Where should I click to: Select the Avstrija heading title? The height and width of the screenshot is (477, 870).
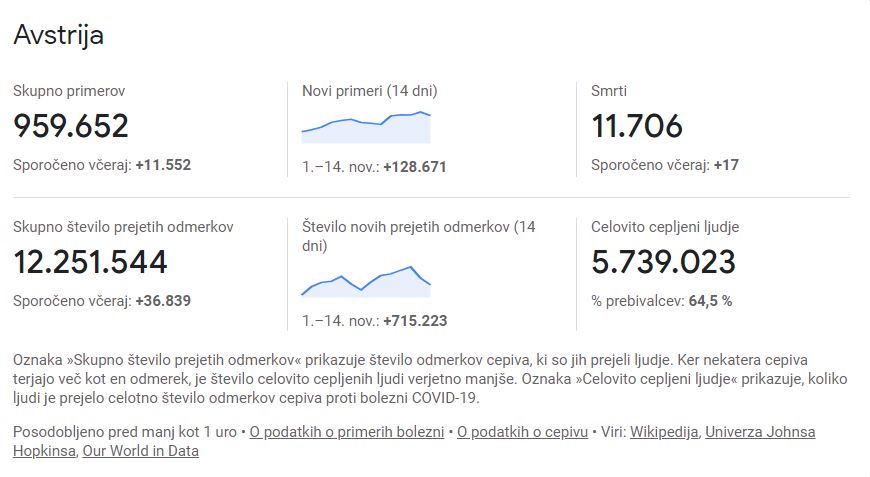tap(58, 35)
